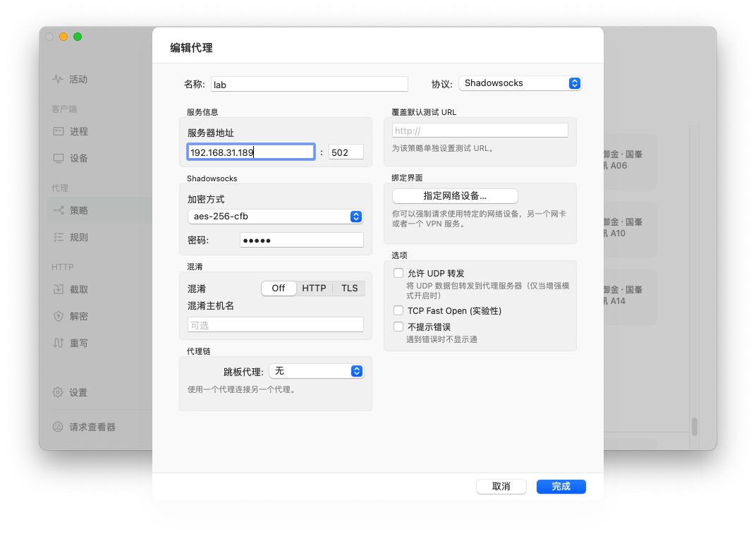Select the 进程 sidebar item
Viewport: 756px width, 553px height.
point(71,131)
